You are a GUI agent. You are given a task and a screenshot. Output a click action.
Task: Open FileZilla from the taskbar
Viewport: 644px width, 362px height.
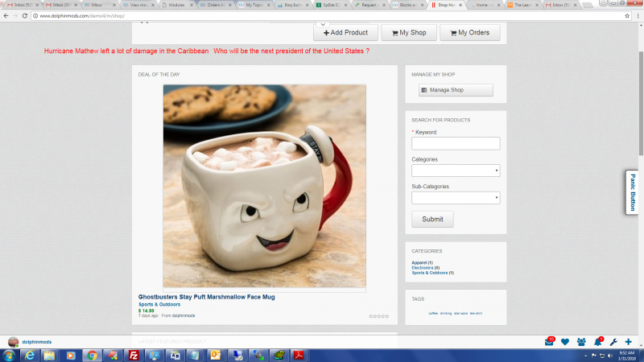pos(134,356)
